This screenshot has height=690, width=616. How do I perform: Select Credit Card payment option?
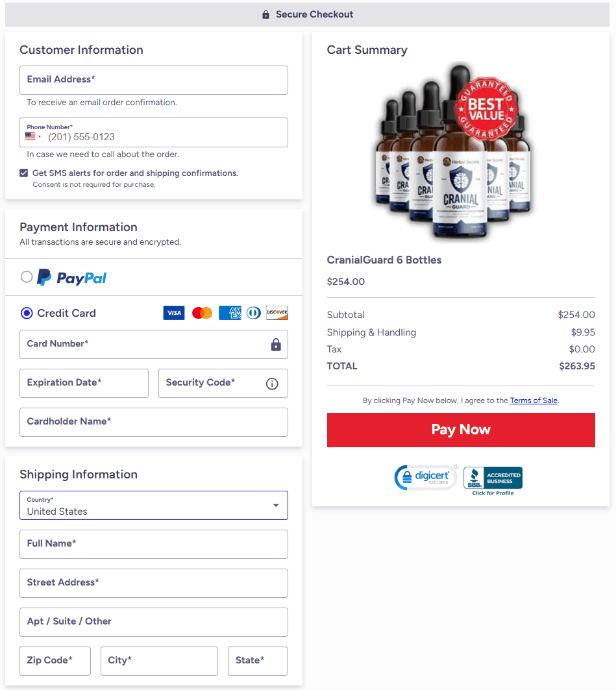point(27,313)
